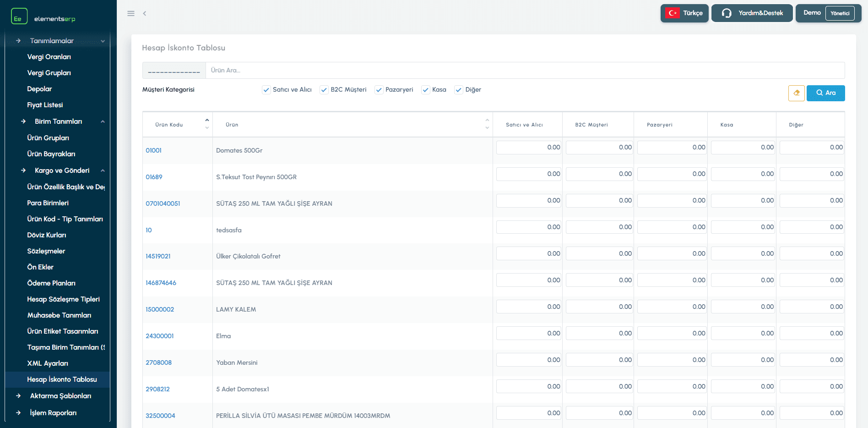Open product code 14519021 link

coord(158,256)
